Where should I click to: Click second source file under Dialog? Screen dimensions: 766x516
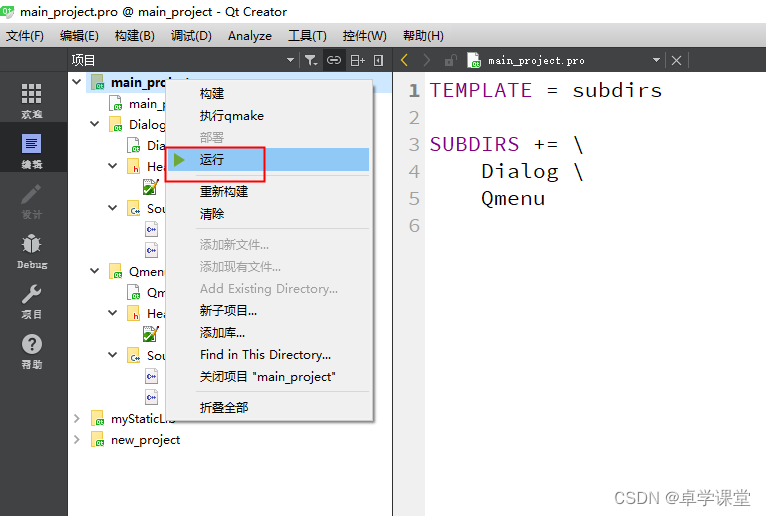151,250
